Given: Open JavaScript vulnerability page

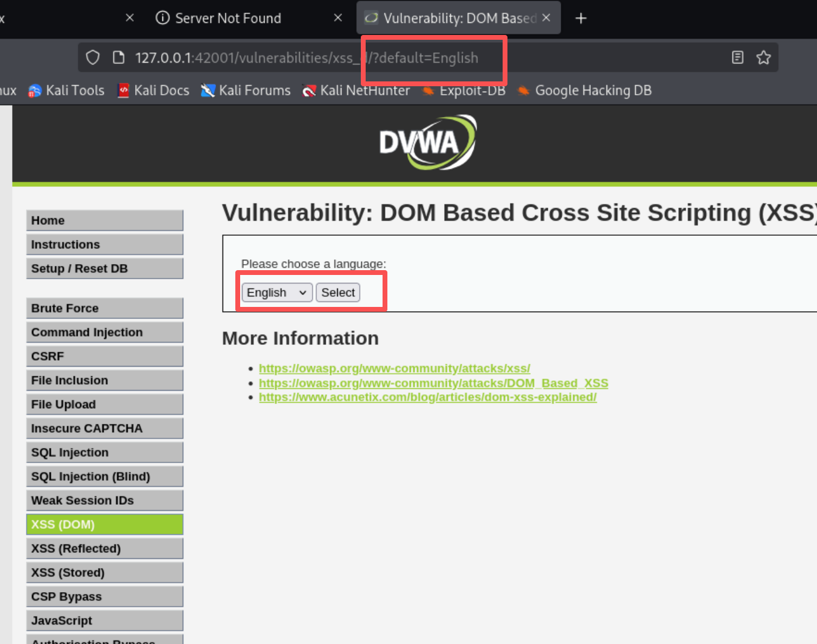Looking at the screenshot, I should coord(104,620).
